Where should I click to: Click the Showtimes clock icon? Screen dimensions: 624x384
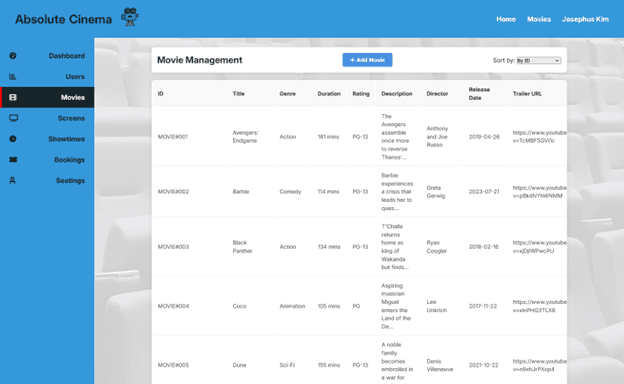click(x=13, y=139)
